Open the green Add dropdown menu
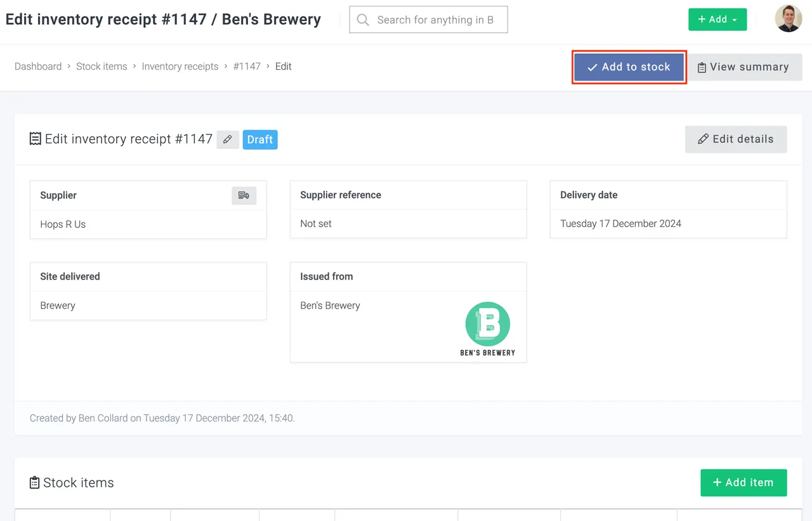 [x=717, y=20]
